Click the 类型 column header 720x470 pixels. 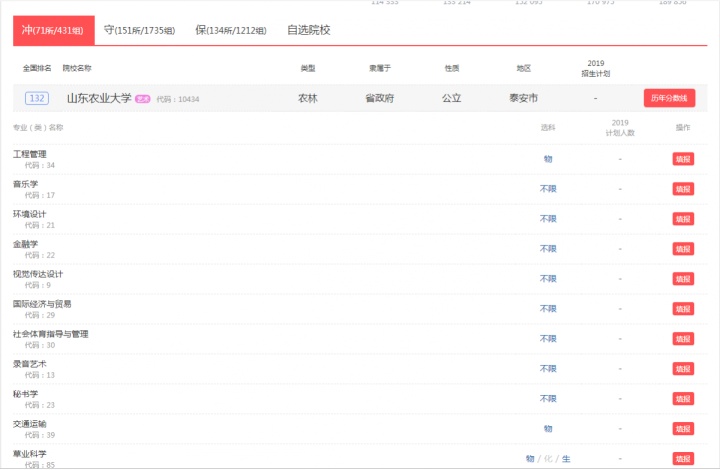pos(308,68)
